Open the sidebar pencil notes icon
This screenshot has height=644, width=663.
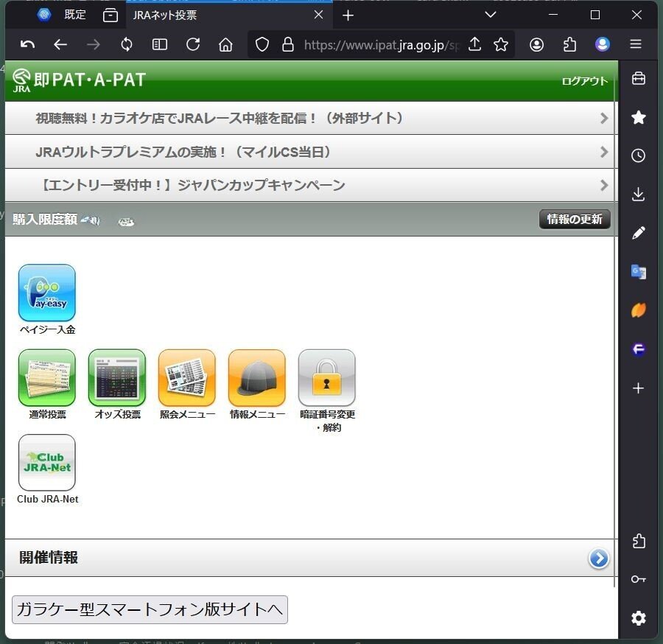coord(639,233)
